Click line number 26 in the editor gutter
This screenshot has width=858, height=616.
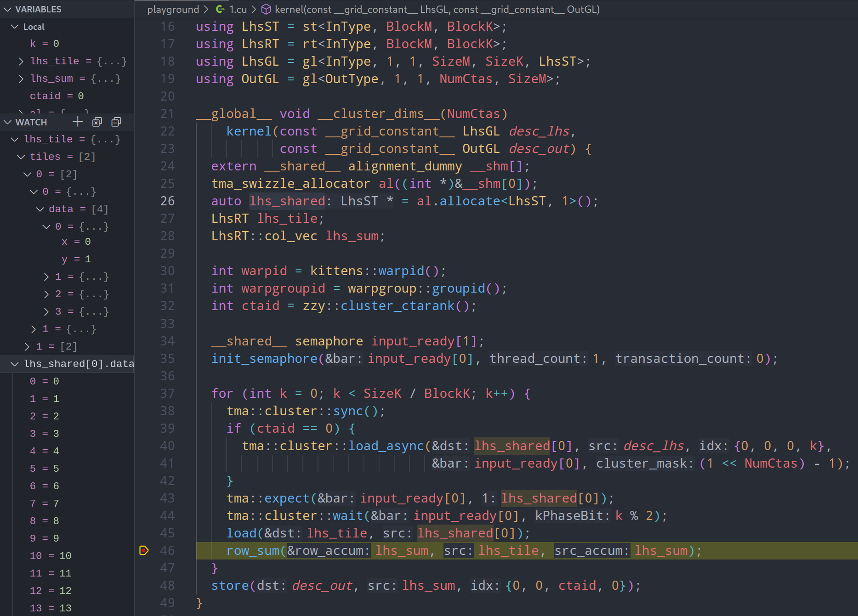pyautogui.click(x=167, y=201)
